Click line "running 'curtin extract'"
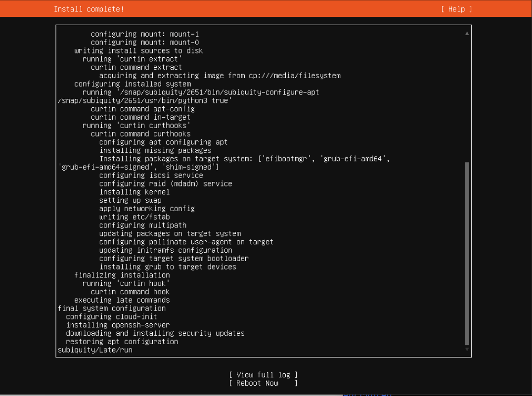 point(132,59)
